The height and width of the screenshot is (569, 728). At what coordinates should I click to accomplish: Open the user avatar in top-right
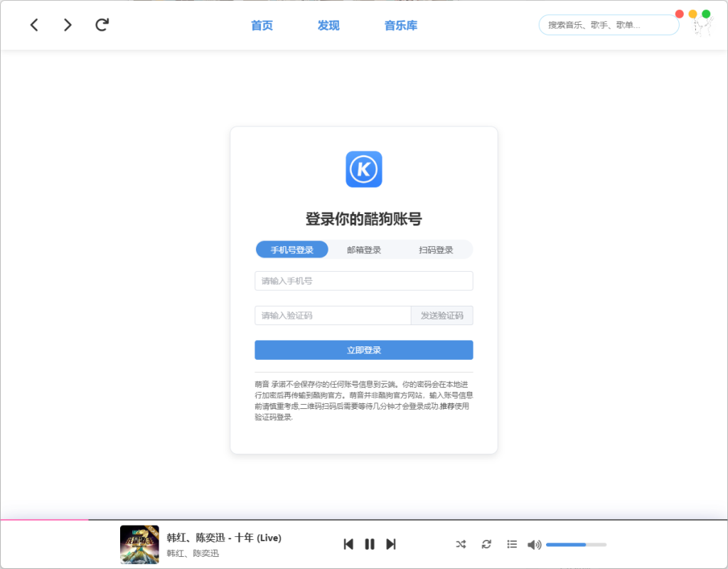[x=703, y=26]
